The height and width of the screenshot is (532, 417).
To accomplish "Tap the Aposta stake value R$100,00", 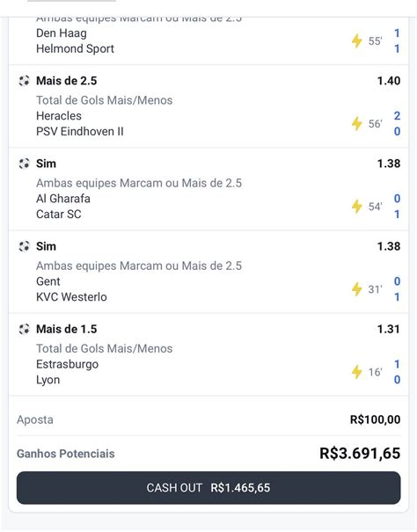I will (376, 419).
